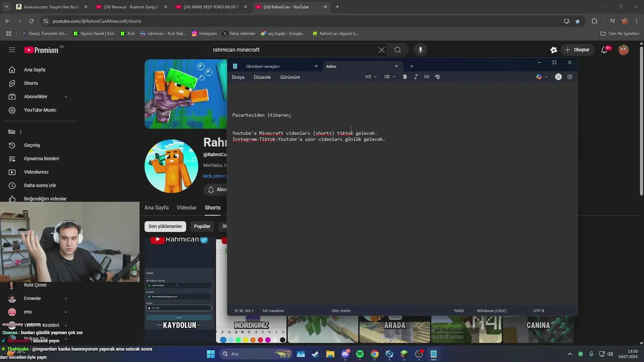Select Son yüklenenler filter chip
The image size is (644, 362).
click(165, 226)
